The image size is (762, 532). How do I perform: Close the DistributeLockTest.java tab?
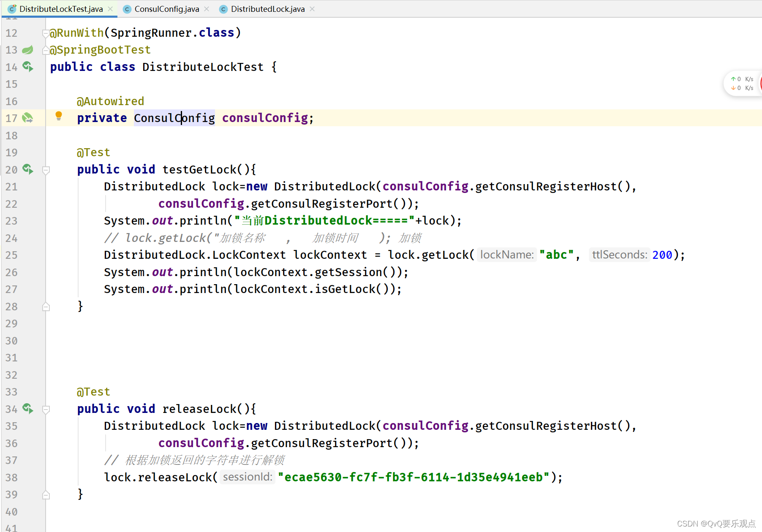pyautogui.click(x=110, y=9)
